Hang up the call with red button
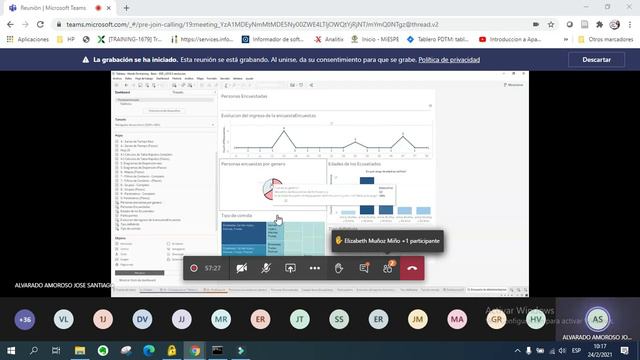 [x=412, y=268]
